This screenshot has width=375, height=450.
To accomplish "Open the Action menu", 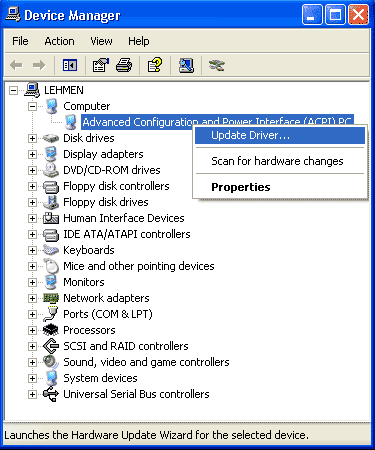I will pyautogui.click(x=59, y=41).
